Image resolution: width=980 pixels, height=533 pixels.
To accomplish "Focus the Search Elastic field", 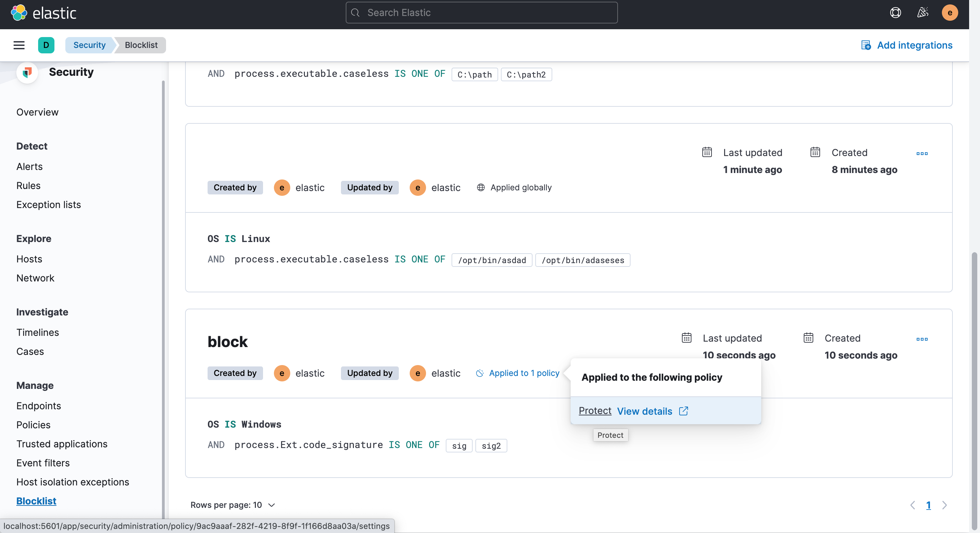I will pos(481,13).
